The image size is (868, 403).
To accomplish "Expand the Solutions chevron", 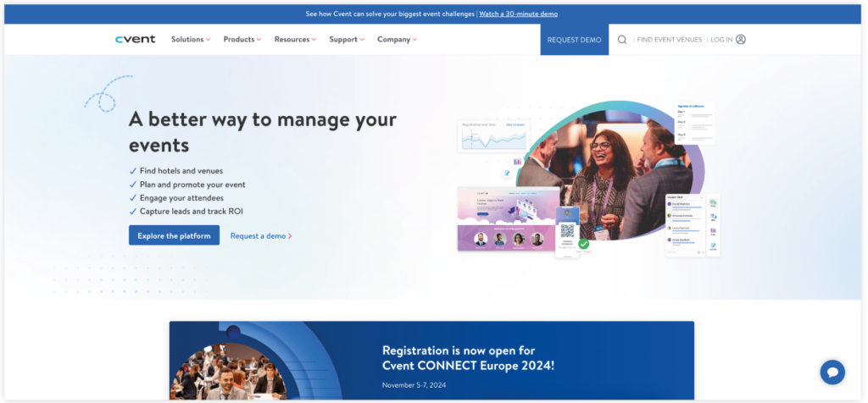I will [209, 40].
